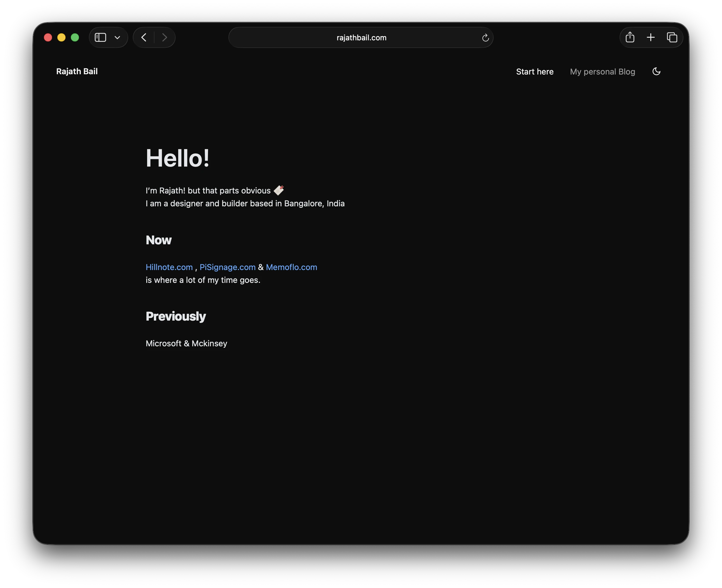The width and height of the screenshot is (722, 588).
Task: Click the cricket bat emoji
Action: 279,190
